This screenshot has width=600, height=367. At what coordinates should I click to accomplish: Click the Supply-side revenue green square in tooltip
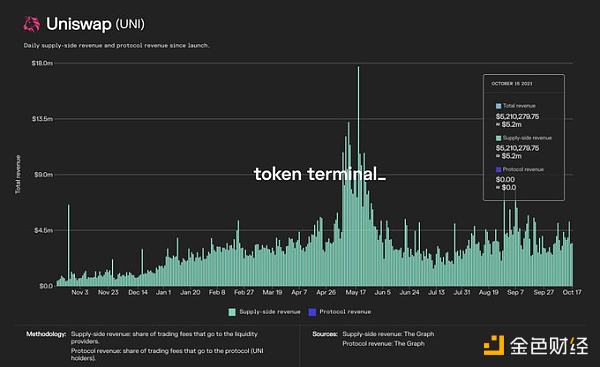499,138
